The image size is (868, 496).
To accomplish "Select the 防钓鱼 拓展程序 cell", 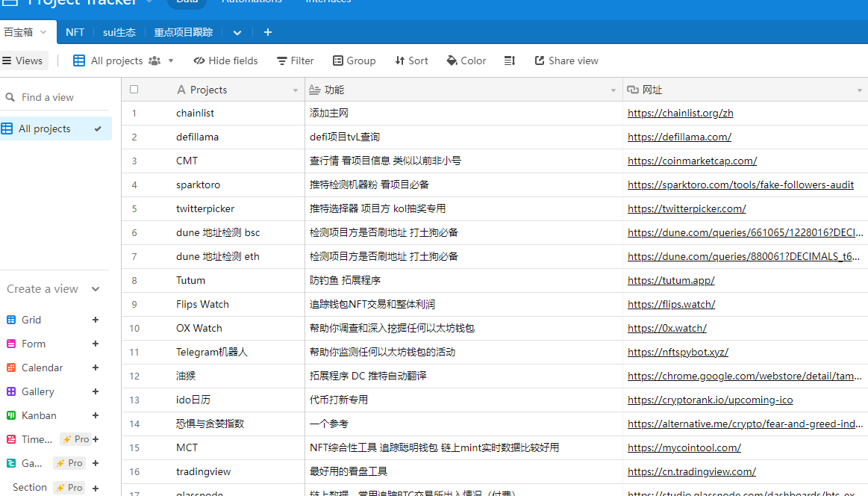I will click(463, 280).
